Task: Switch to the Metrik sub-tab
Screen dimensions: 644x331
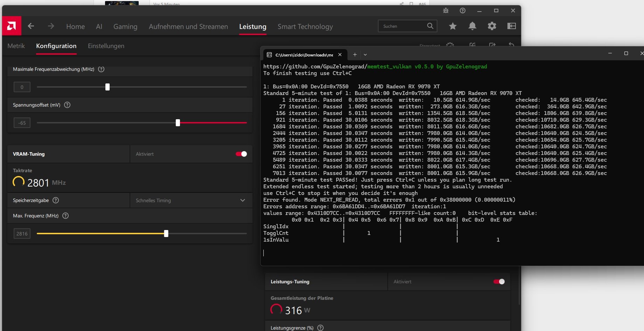Action: pyautogui.click(x=16, y=46)
